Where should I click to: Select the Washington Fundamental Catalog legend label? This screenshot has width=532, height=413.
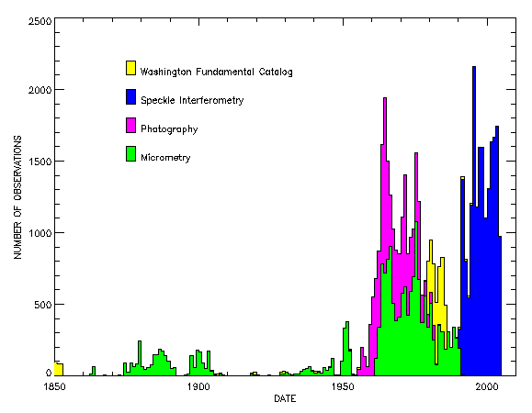pyautogui.click(x=216, y=72)
